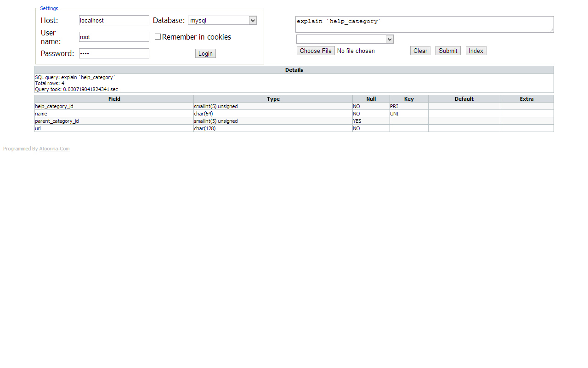Click the Key column header
Image resolution: width=588 pixels, height=368 pixels.
[x=409, y=99]
